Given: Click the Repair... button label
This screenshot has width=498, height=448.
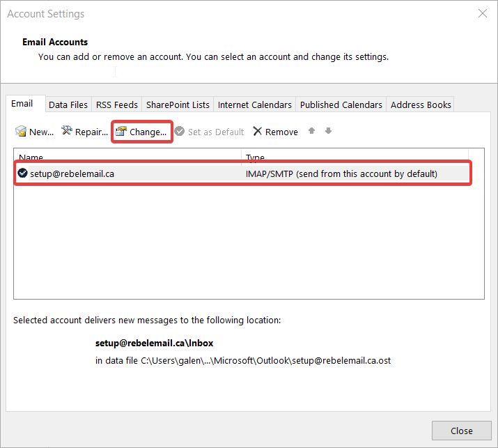Looking at the screenshot, I should tap(91, 132).
